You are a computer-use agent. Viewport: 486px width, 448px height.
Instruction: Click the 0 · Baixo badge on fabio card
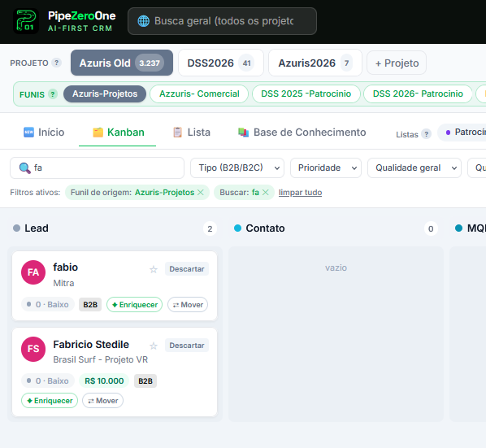48,304
